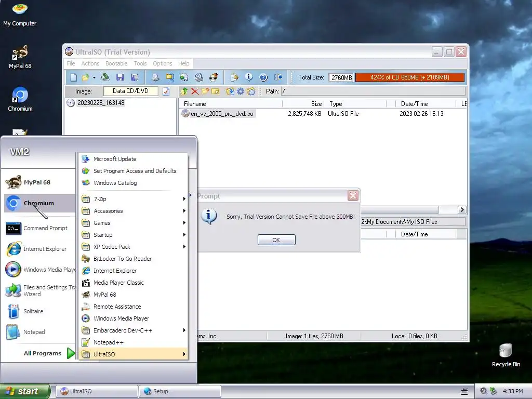Screen dimensions: 532x399
Task: Click OK in the Prompt dialog
Action: click(276, 240)
